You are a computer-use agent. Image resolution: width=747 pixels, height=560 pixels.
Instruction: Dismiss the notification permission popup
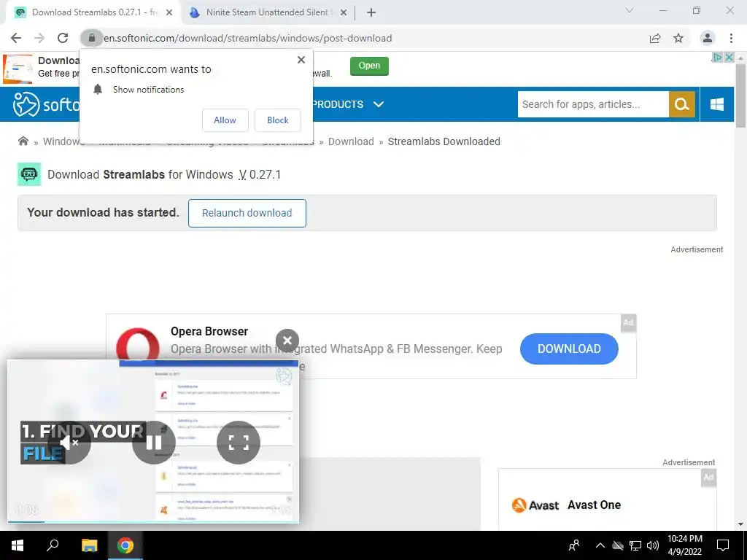[x=301, y=60]
